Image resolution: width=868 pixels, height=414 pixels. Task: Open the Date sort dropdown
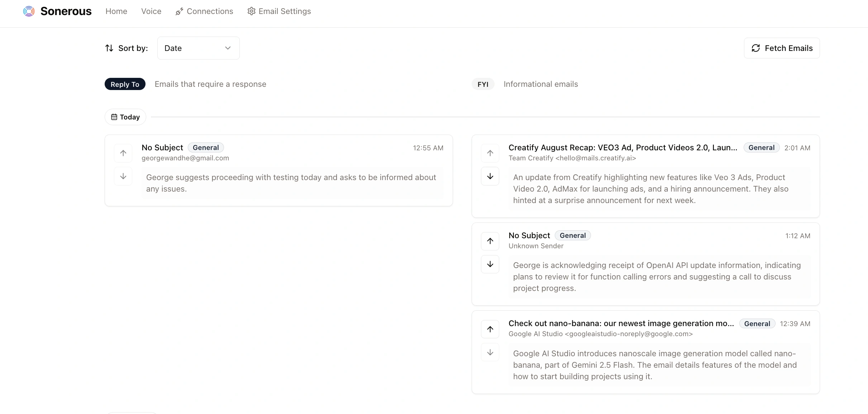tap(198, 48)
